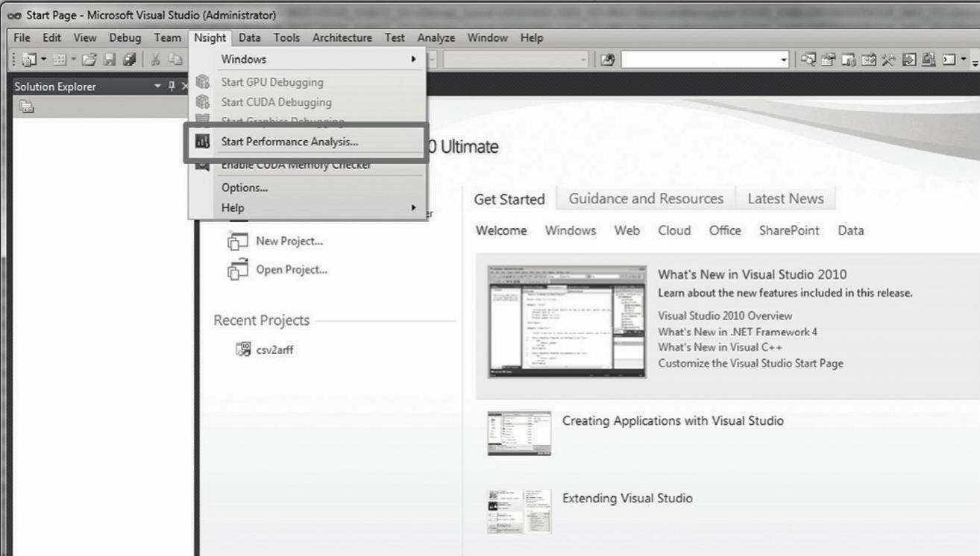This screenshot has height=556, width=980.
Task: Open the Analyze menu
Action: (436, 38)
